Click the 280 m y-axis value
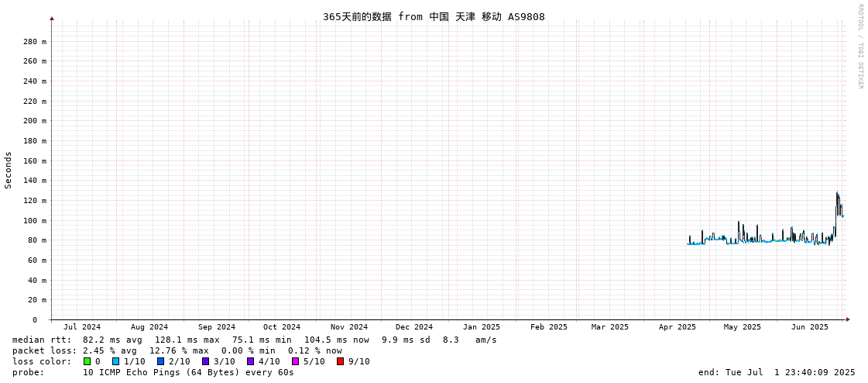 tap(34, 42)
